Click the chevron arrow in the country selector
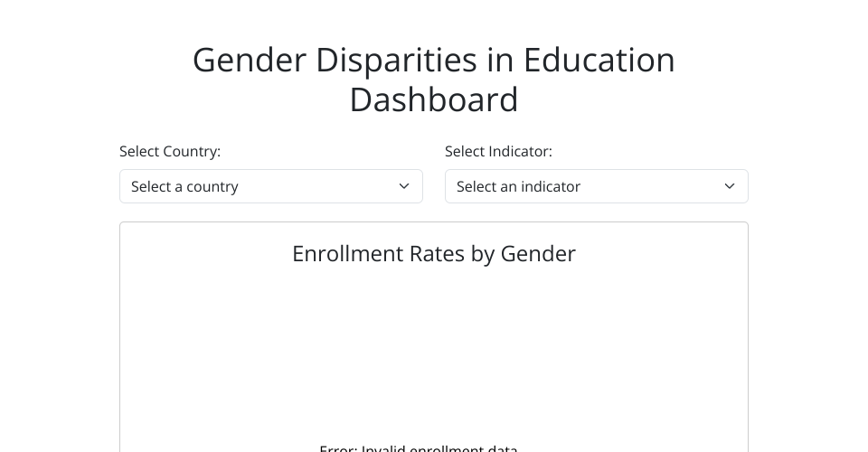The height and width of the screenshot is (452, 868). pyautogui.click(x=404, y=186)
